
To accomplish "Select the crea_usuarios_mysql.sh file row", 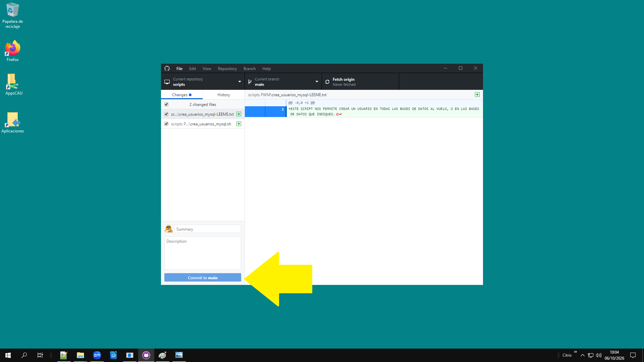I will pos(203,124).
